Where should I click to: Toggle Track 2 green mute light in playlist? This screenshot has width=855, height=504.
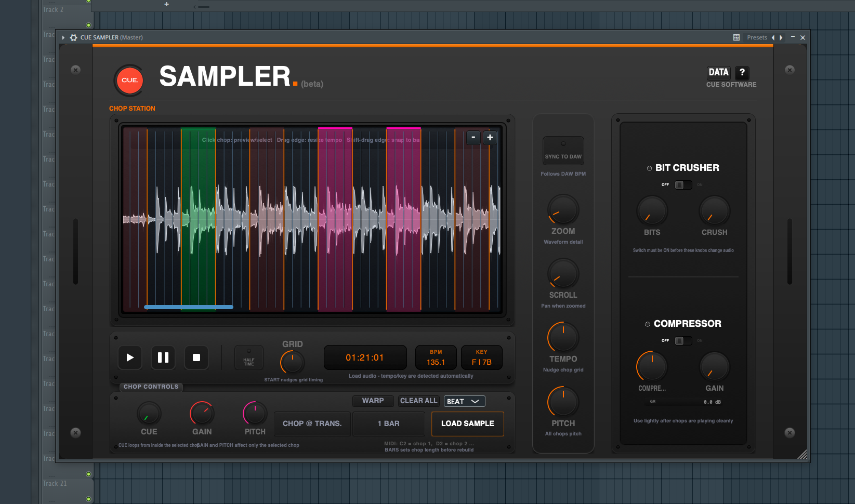(x=88, y=25)
